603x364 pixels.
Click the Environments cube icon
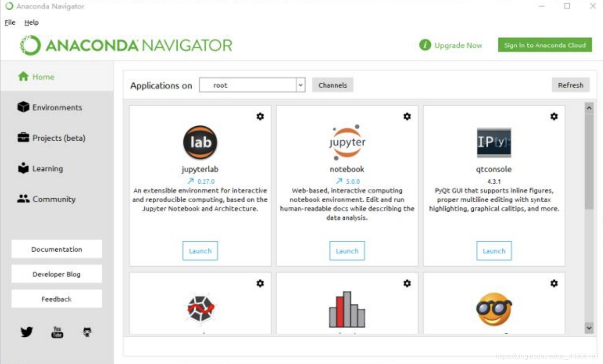pyautogui.click(x=23, y=107)
